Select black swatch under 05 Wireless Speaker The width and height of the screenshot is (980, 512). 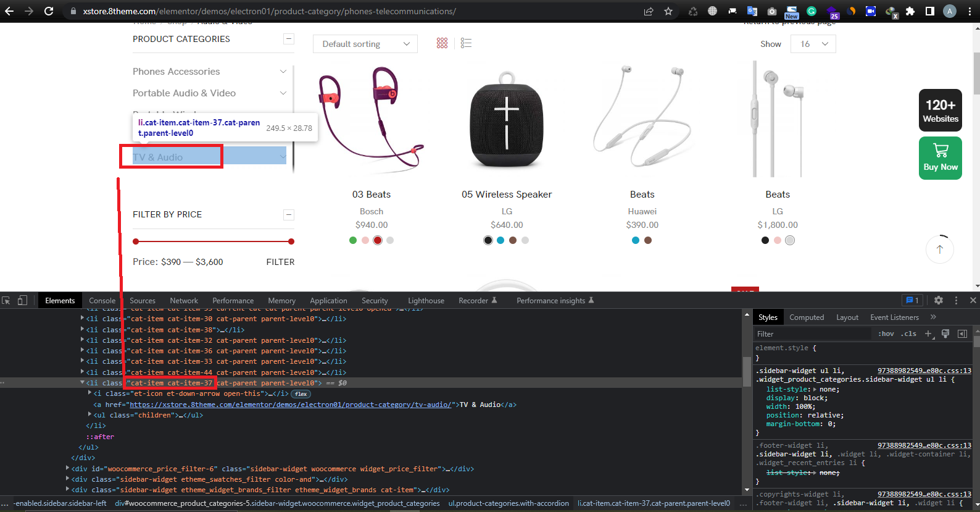488,240
